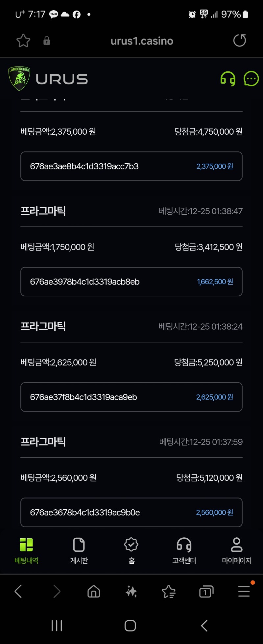Viewport: 263px width, 644px height.
Task: Open the 게시판 tab
Action: click(x=79, y=551)
